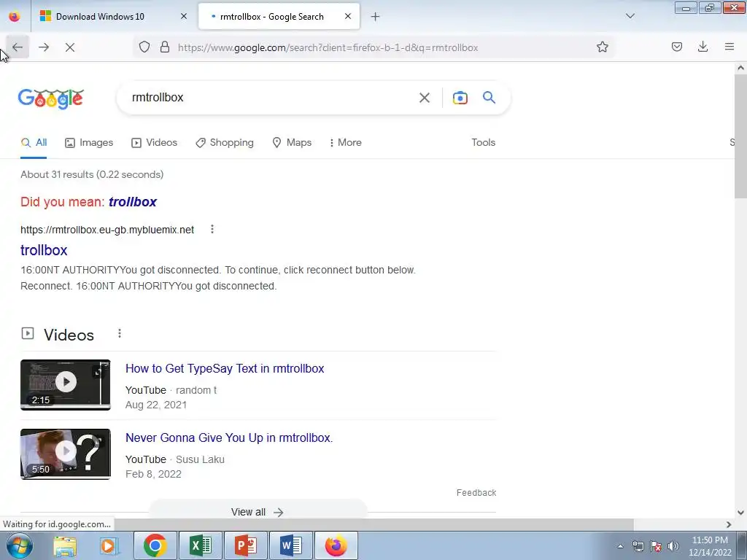Open the Action Center flag icon
Viewport: 747px width, 560px height.
[x=656, y=546]
